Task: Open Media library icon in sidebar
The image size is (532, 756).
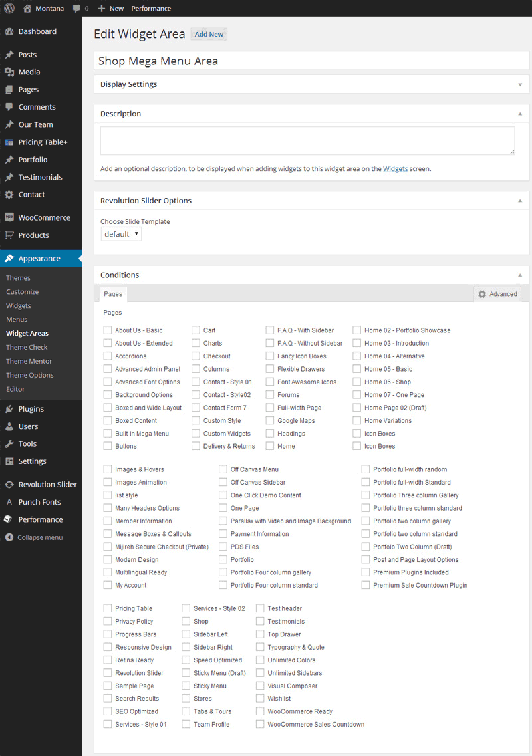Action: (x=9, y=72)
